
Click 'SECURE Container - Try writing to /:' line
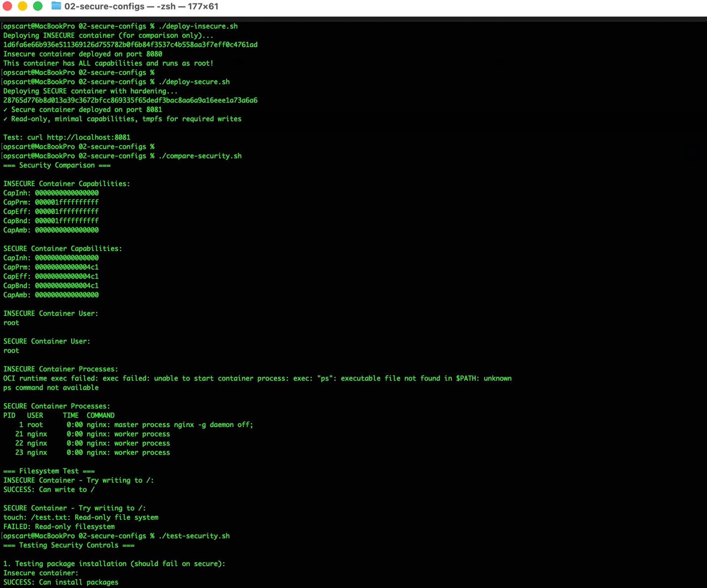pyautogui.click(x=75, y=508)
